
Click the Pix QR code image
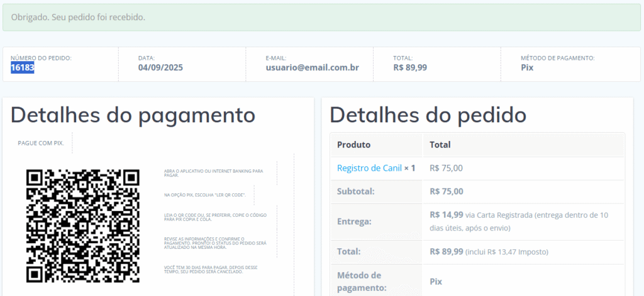[x=83, y=225]
